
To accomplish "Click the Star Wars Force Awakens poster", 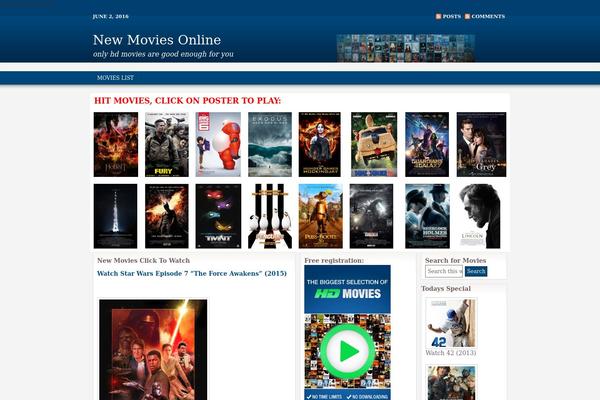I will click(153, 349).
